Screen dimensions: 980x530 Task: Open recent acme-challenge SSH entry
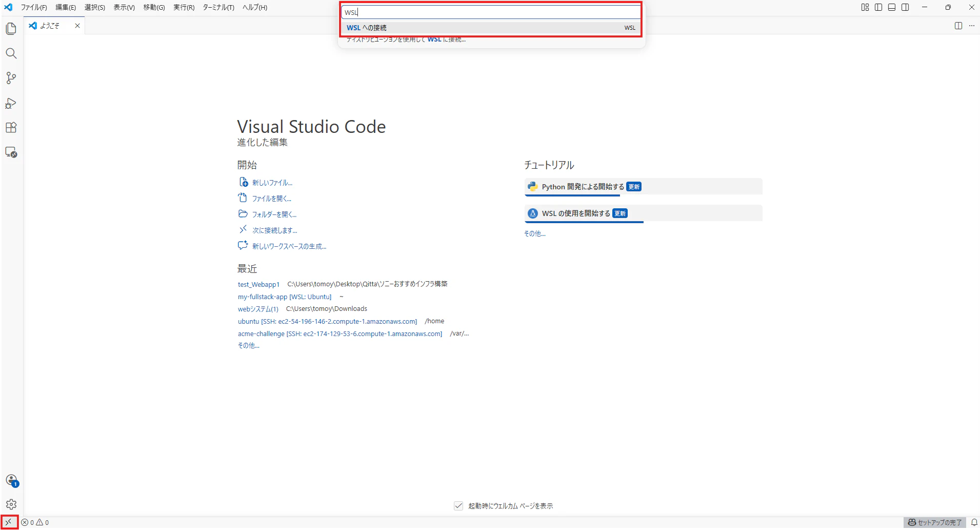(x=340, y=333)
